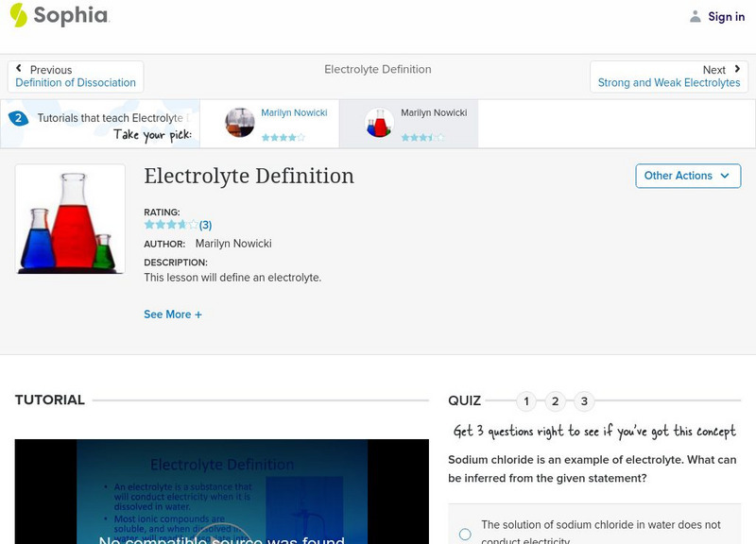Screen dimensions: 756x544
Task: Click quiz progress step 1 circle
Action: click(x=525, y=400)
